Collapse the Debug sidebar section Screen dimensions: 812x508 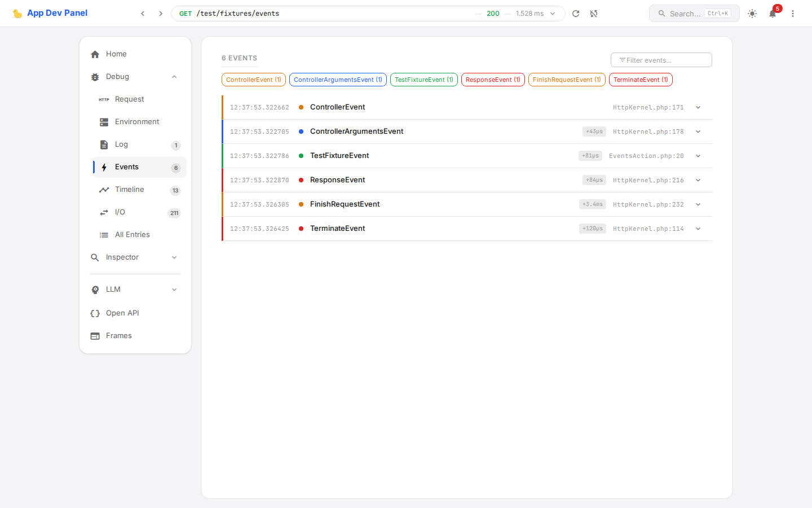pyautogui.click(x=174, y=77)
